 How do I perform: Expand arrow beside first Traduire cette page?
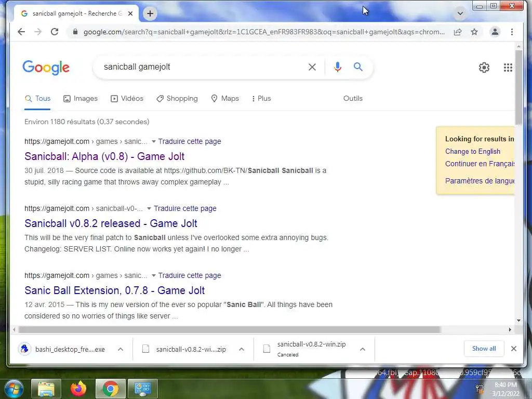pos(153,141)
